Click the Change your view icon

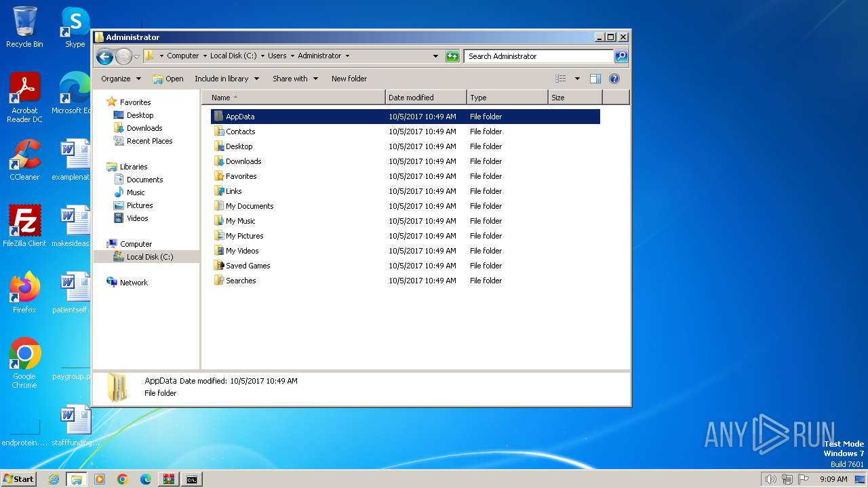coord(561,79)
